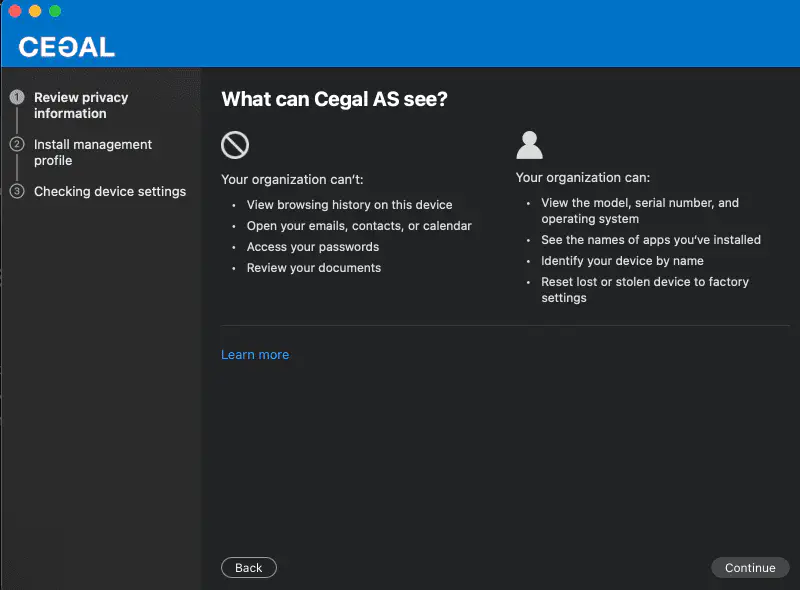
Task: Jump to the Checking device settings step
Action: click(x=109, y=191)
